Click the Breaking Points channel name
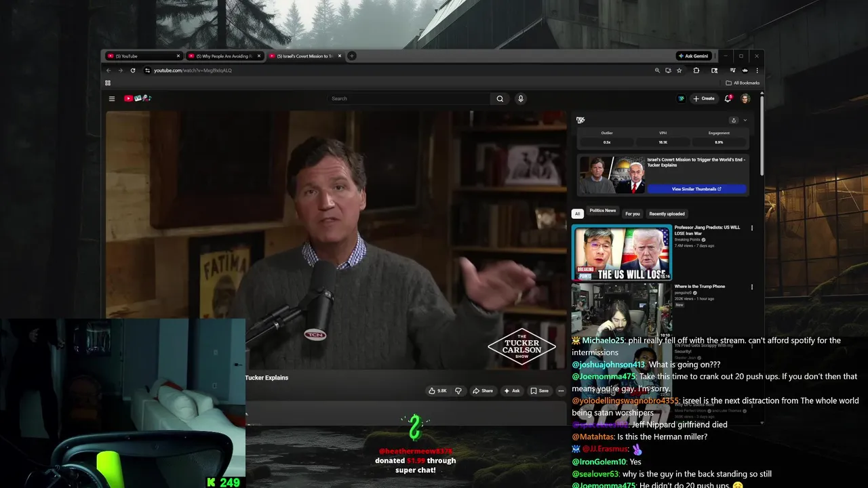 (x=688, y=239)
